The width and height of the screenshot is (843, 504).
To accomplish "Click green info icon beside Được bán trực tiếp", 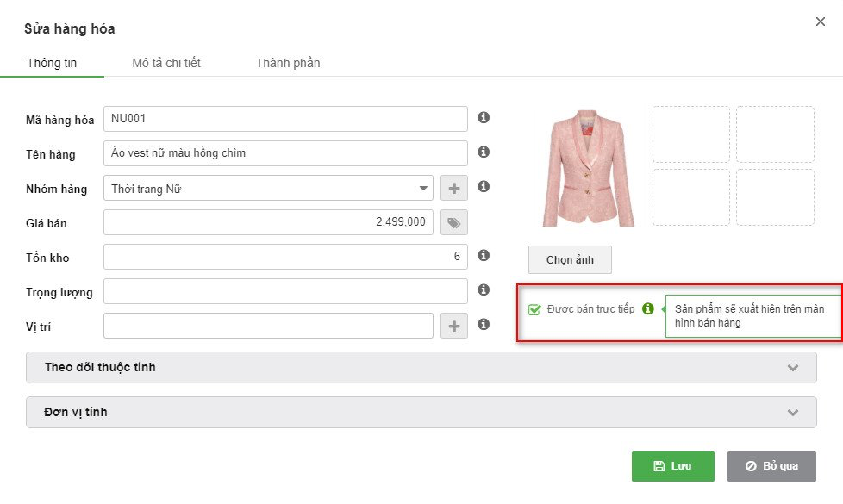I will click(648, 308).
